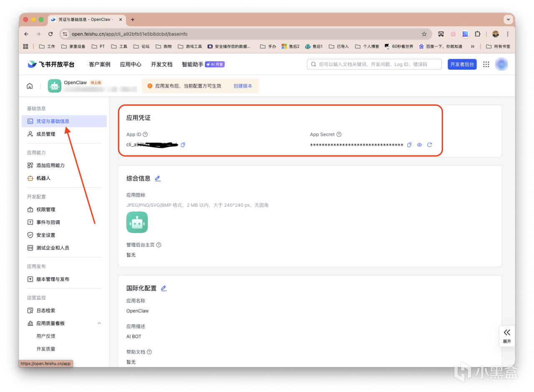Open the user avatar menu in the page header
Image resolution: width=534 pixels, height=392 pixels.
click(501, 64)
